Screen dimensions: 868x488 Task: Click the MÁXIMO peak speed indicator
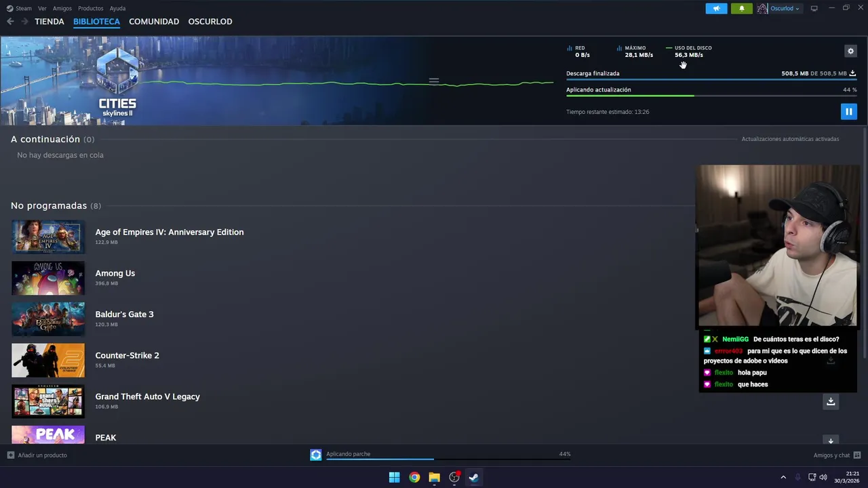[635, 52]
